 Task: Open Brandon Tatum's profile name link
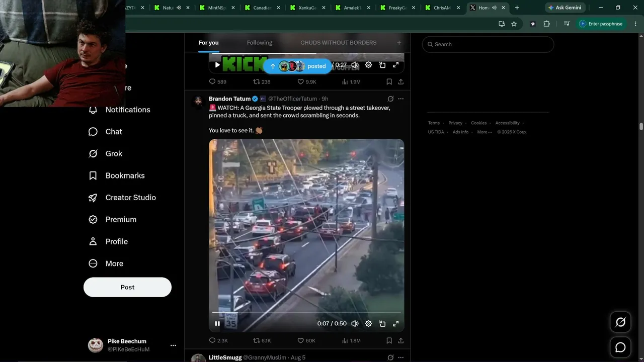tap(229, 99)
